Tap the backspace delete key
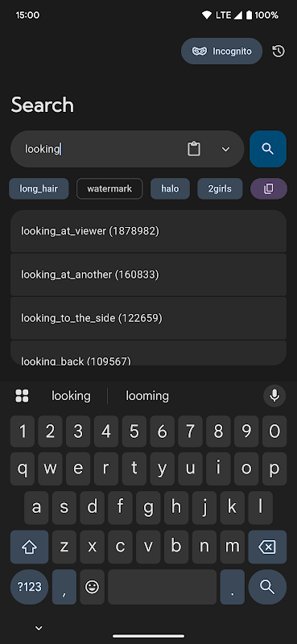This screenshot has width=297, height=644. click(x=267, y=547)
